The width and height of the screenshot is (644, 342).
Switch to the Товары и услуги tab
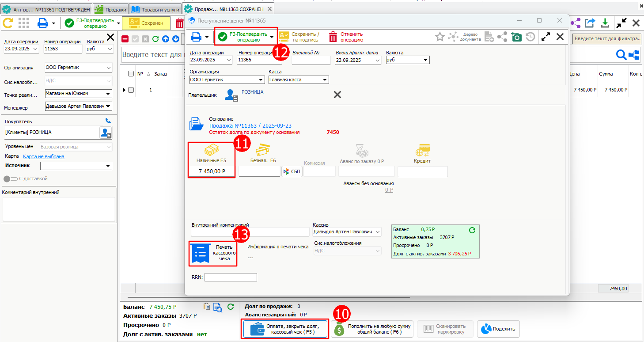pyautogui.click(x=155, y=9)
